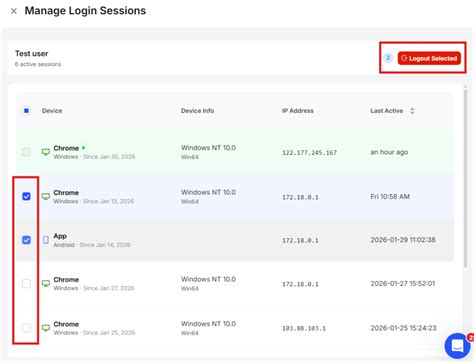Image resolution: width=474 pixels, height=362 pixels.
Task: Click IP address in 2026-01-27 row
Action: (300, 284)
